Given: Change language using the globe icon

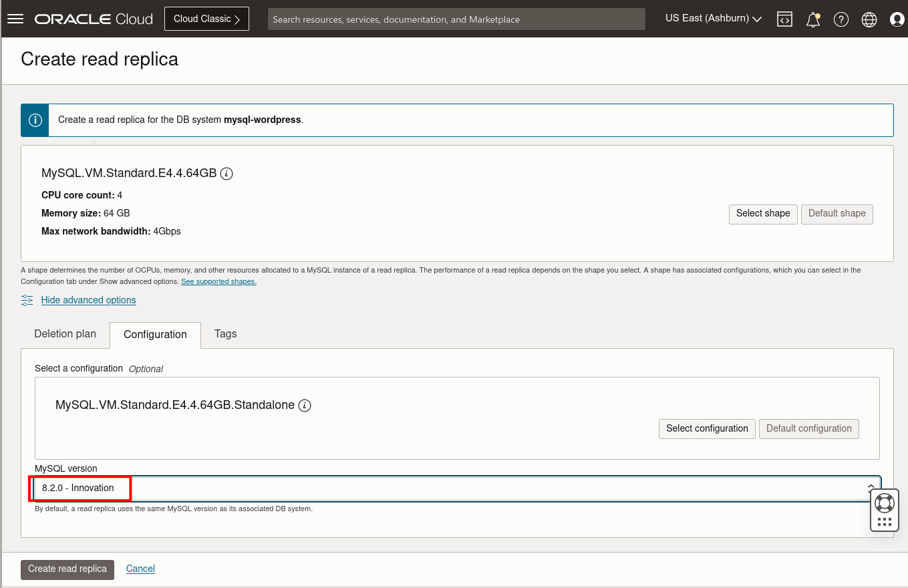Looking at the screenshot, I should 869,19.
